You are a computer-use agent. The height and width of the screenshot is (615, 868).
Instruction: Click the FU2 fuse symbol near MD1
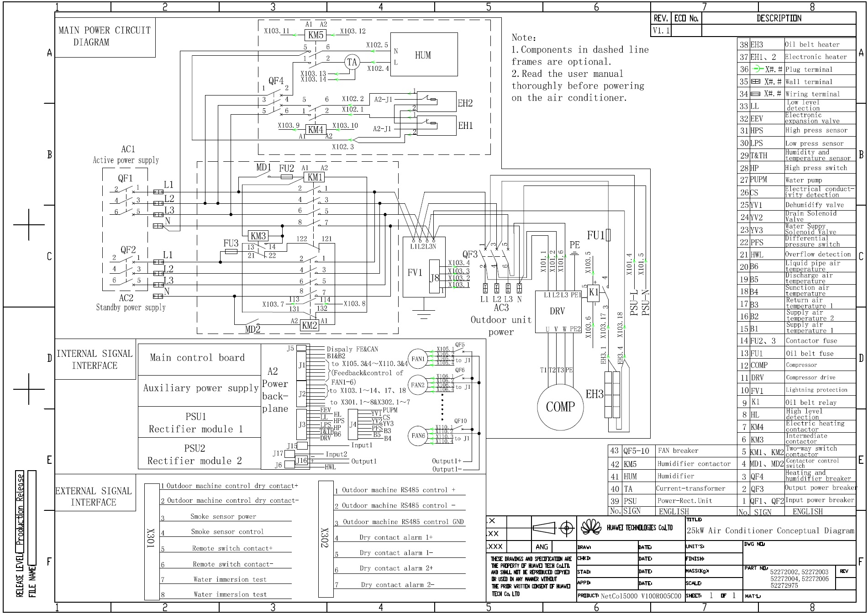(x=286, y=176)
